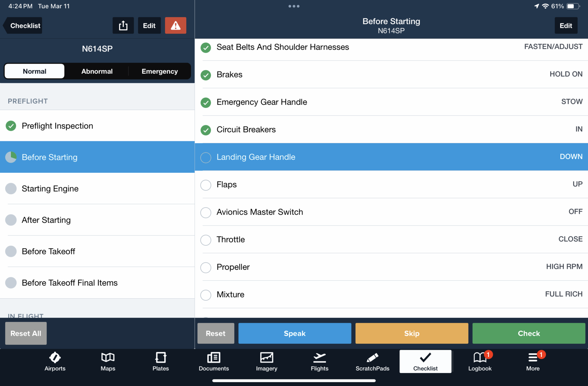Screen dimensions: 588x386
Task: Open the Starting Engine checklist
Action: pyautogui.click(x=97, y=189)
